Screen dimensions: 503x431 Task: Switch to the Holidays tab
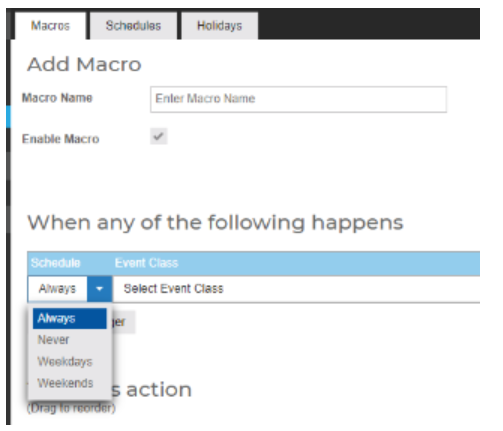219,26
